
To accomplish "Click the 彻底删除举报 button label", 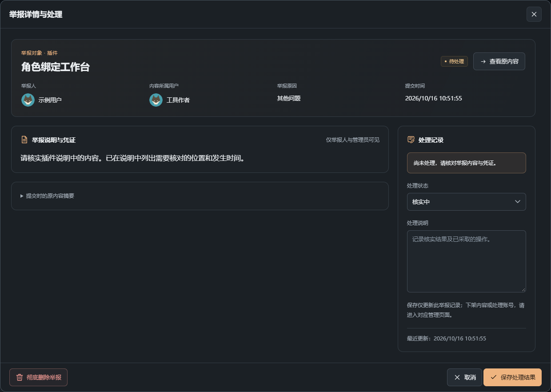I will click(x=44, y=377).
